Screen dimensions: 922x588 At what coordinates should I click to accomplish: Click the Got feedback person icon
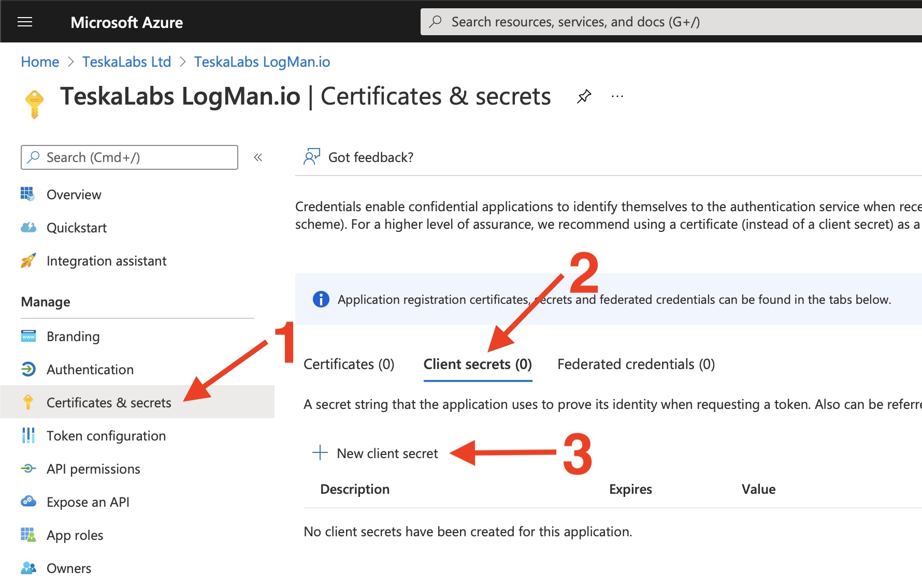click(312, 157)
